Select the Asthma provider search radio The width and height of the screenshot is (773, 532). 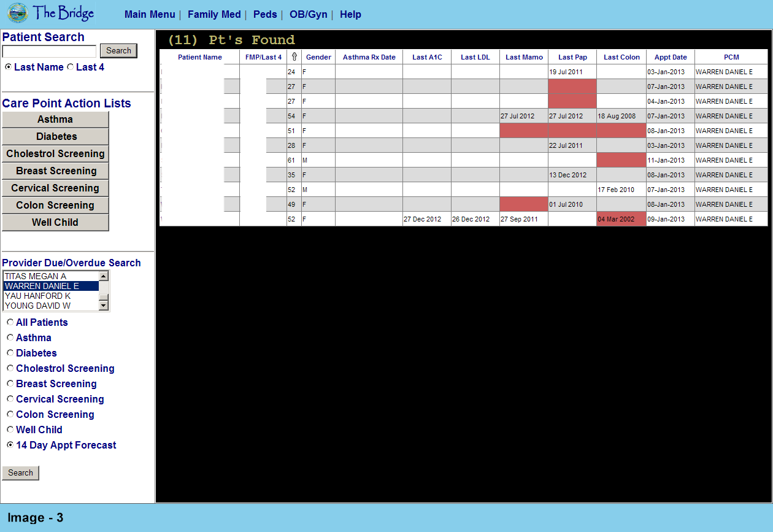10,337
